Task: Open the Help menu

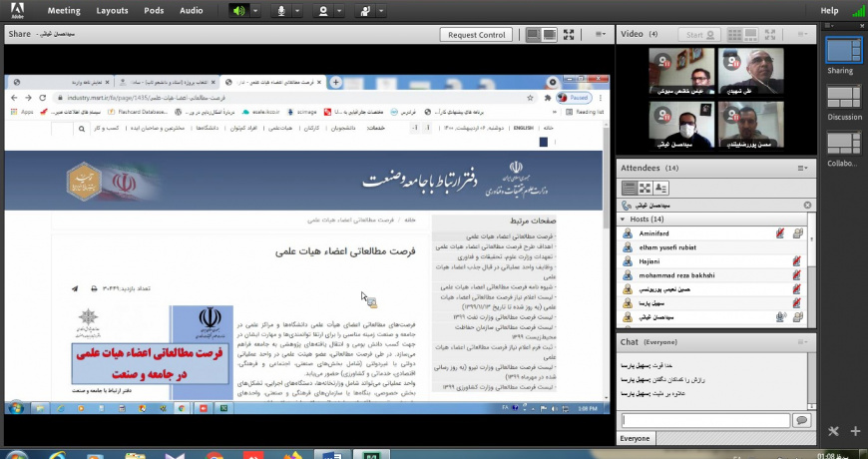Action: click(829, 11)
